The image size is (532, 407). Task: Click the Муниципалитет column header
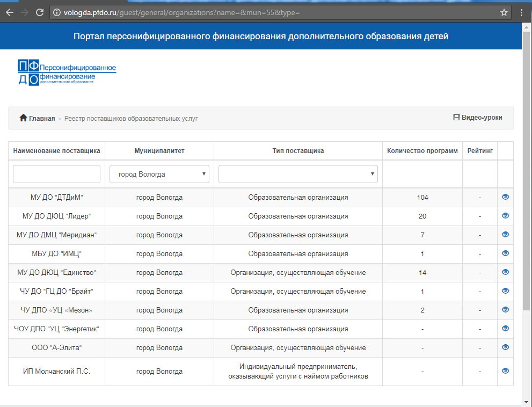159,151
